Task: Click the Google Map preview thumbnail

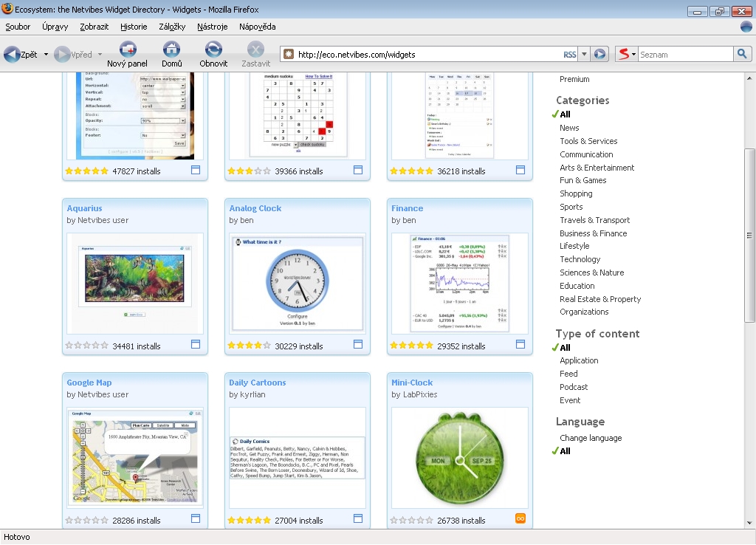Action: pyautogui.click(x=134, y=456)
